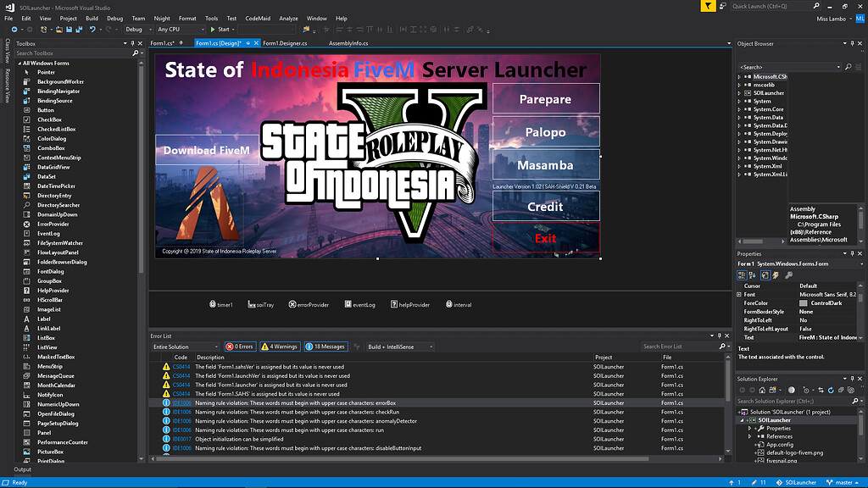Open the feedback notification flag icon

708,6
